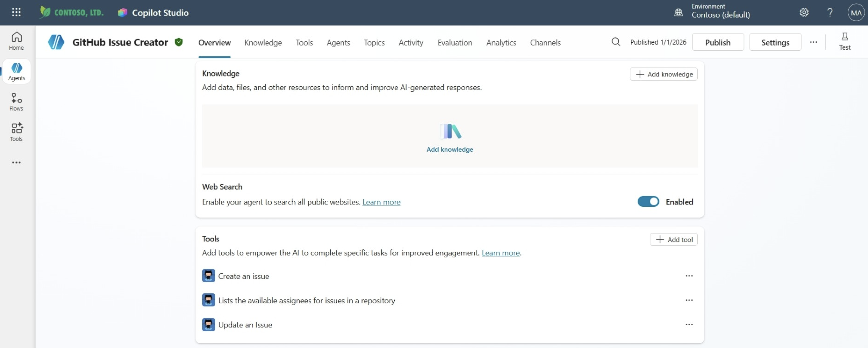Open the Environment picker globe icon
The height and width of the screenshot is (348, 868).
[678, 12]
